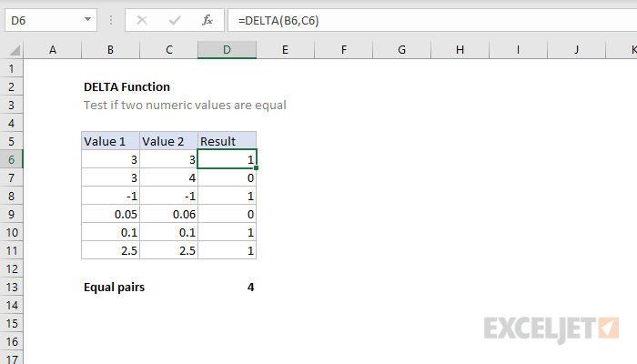Select cell C6 containing 3

(169, 159)
